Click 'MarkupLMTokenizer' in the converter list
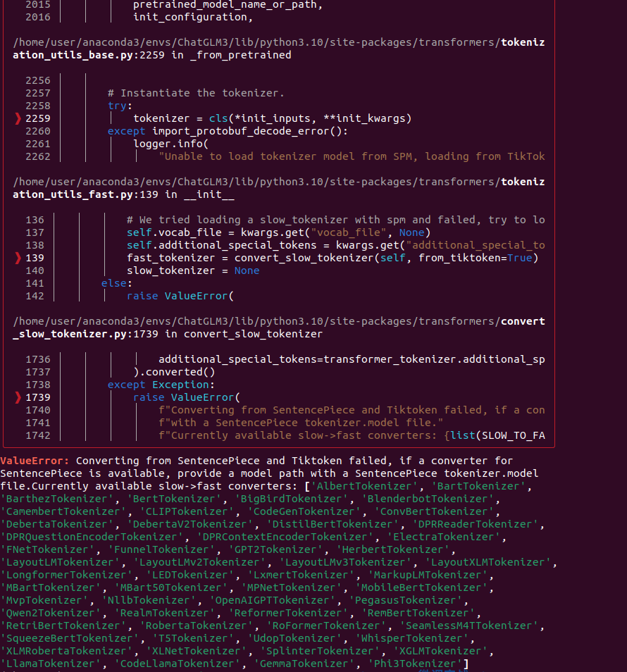Screen dimensions: 627x672 point(428,575)
